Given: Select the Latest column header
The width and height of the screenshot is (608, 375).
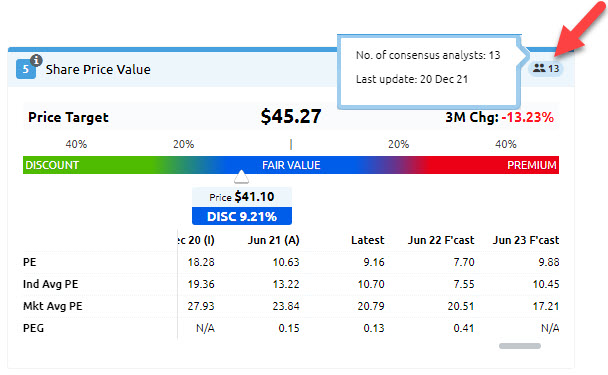Looking at the screenshot, I should tap(368, 240).
